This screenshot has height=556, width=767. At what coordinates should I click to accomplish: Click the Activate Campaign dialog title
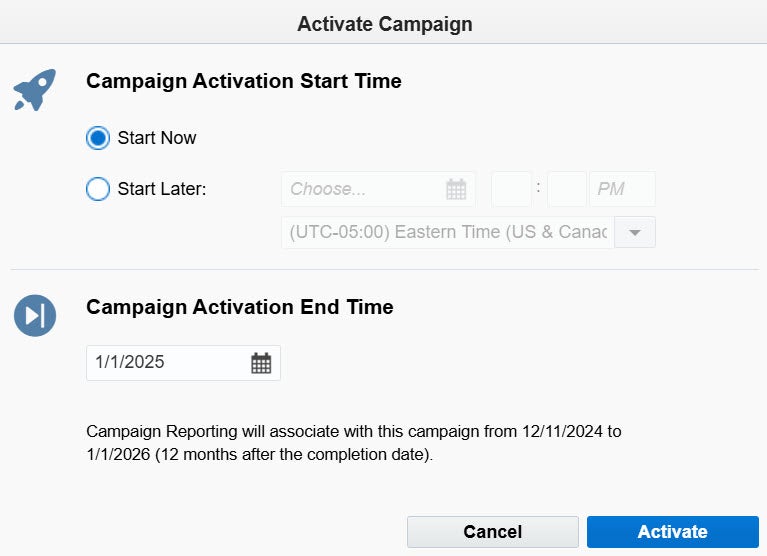384,23
